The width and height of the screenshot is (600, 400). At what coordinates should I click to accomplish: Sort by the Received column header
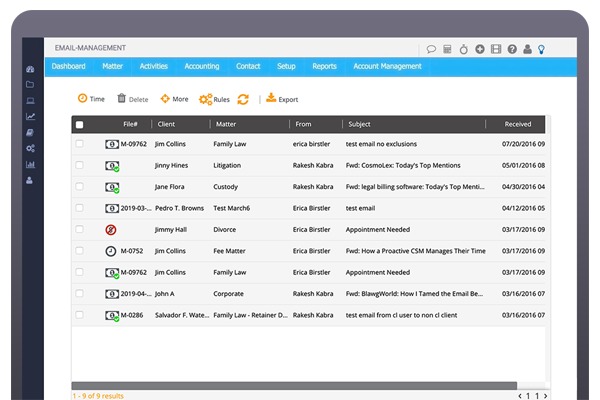pyautogui.click(x=518, y=124)
